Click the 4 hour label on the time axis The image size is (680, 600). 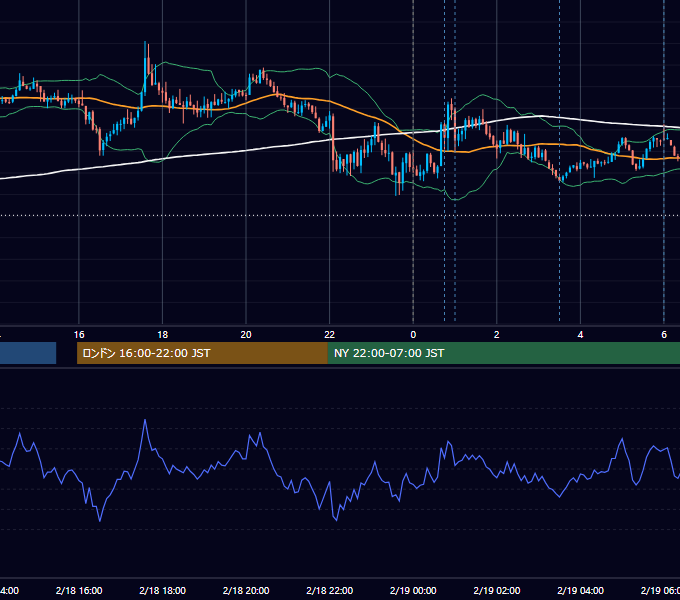(580, 335)
